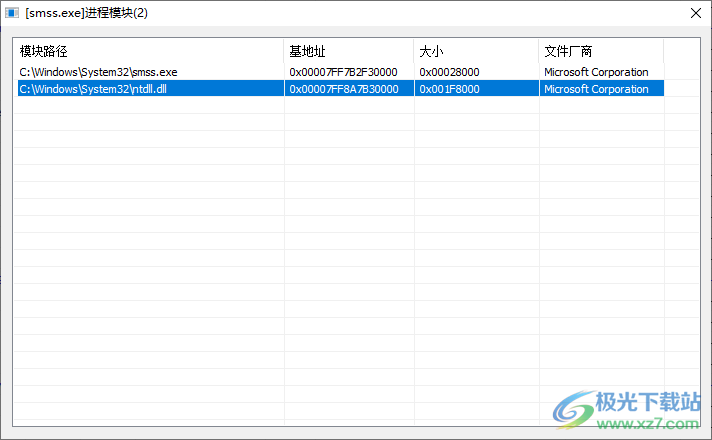The height and width of the screenshot is (440, 712).
Task: Click size value 0x001F8000
Action: tap(449, 89)
